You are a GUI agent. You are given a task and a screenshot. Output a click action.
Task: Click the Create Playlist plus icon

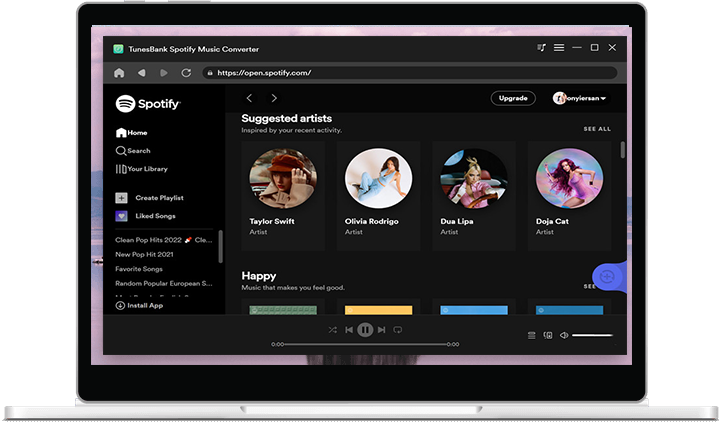[121, 198]
